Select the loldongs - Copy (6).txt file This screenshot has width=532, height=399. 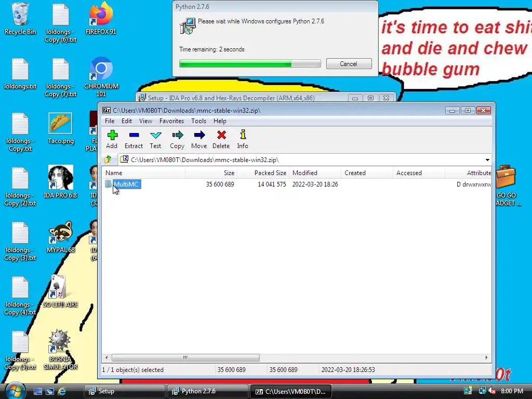61,23
